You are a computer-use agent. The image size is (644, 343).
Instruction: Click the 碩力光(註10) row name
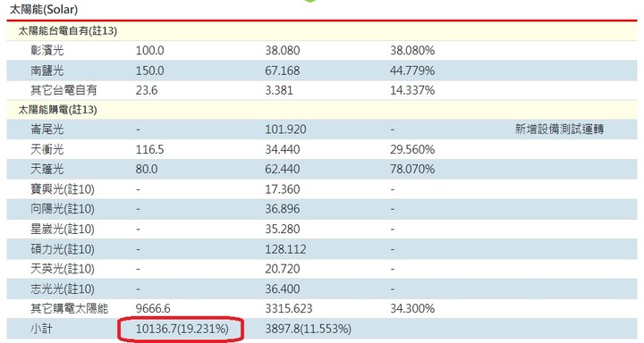[x=63, y=249]
